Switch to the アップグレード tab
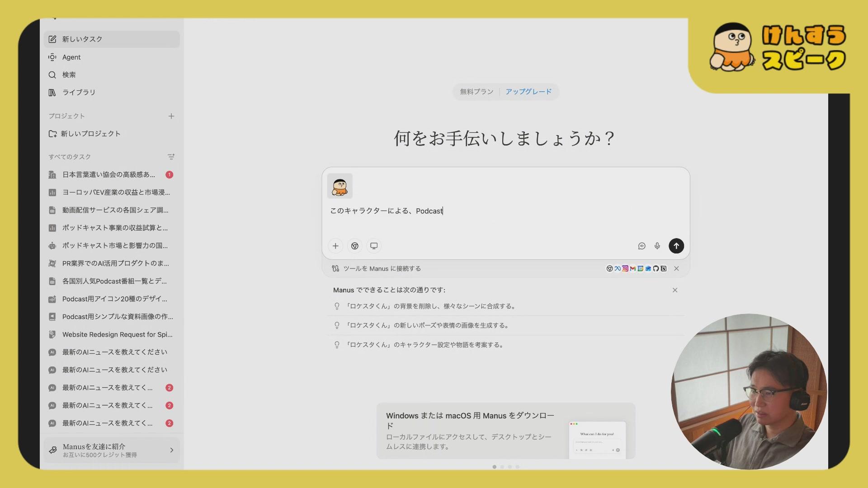The height and width of the screenshot is (488, 868). (528, 91)
